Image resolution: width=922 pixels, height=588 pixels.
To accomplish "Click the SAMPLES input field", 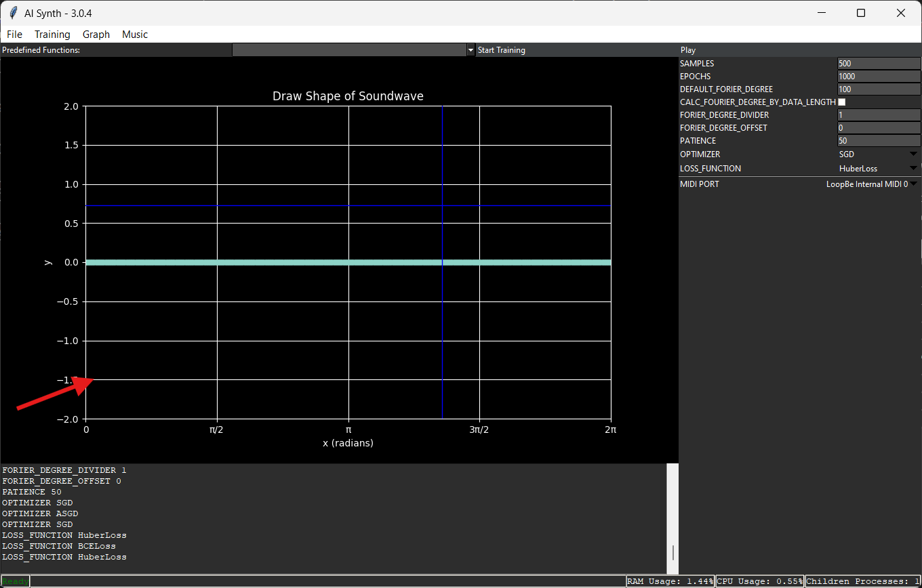I will point(879,64).
